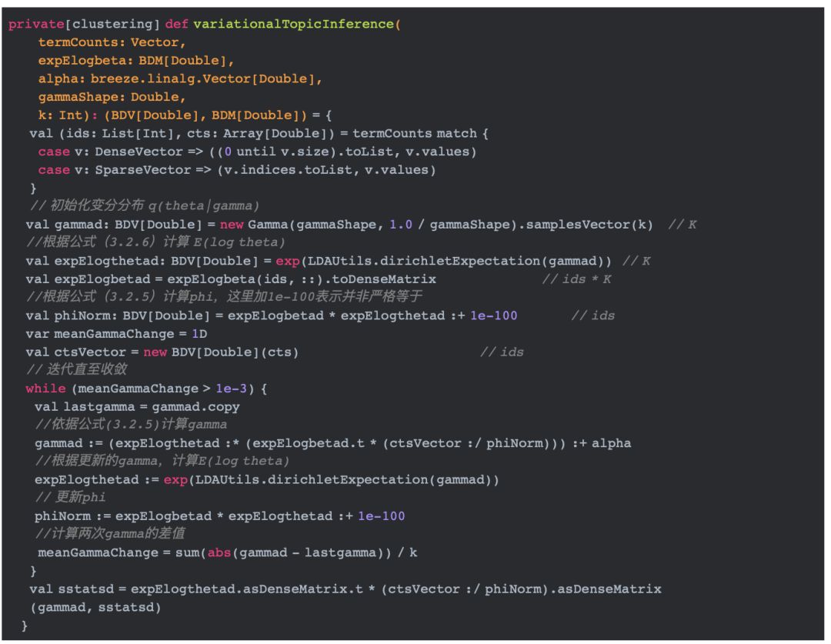Click the 'termCounts: Vector,' parameter line
Viewport: 831px width, 644px height.
tap(112, 42)
